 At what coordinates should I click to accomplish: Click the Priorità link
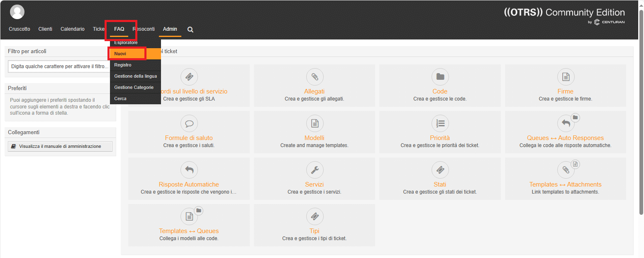pyautogui.click(x=440, y=138)
